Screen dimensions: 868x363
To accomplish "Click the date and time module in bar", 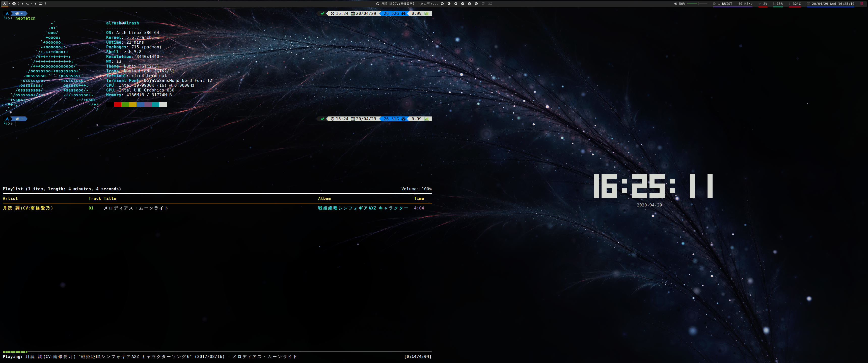I will click(833, 4).
